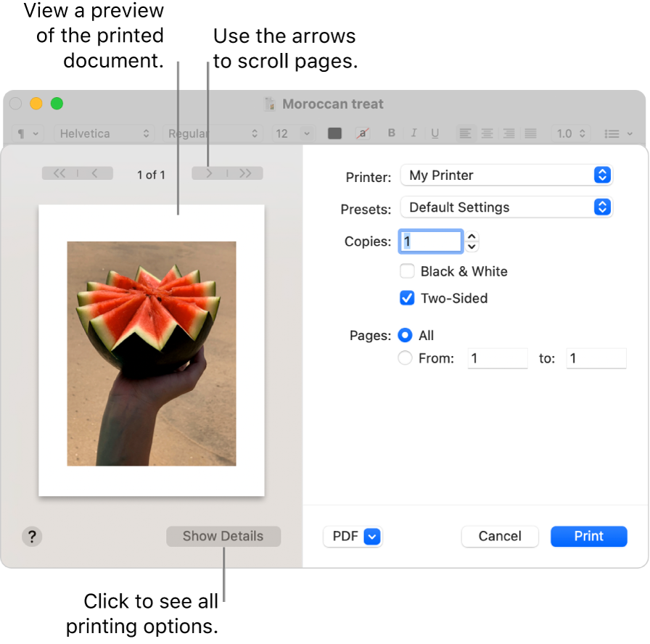Enable Black & White printing
The image size is (650, 644).
tap(407, 271)
